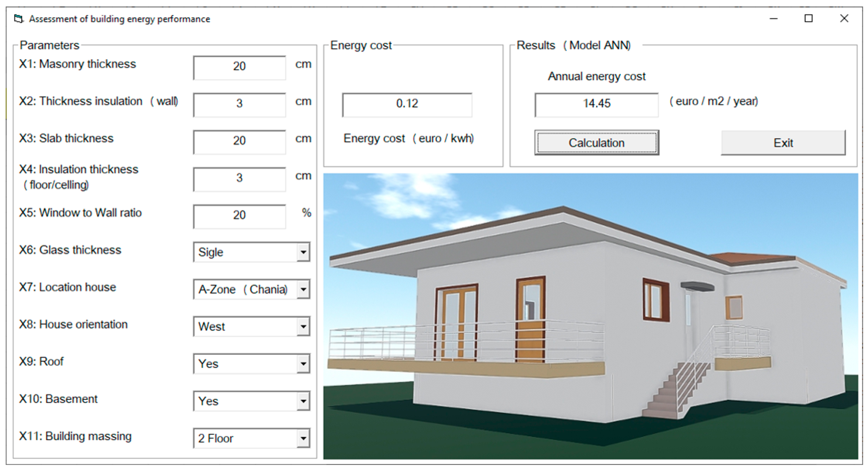Minimize the assessment window
Viewport: 868px width, 471px height.
[773, 19]
